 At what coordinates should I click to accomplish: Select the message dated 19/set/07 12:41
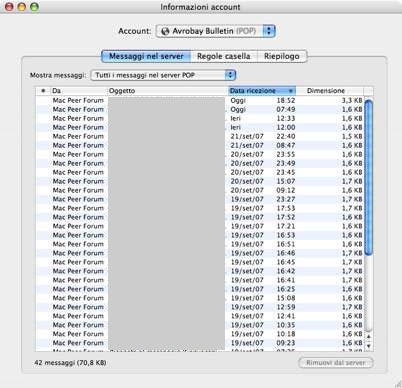(x=200, y=316)
